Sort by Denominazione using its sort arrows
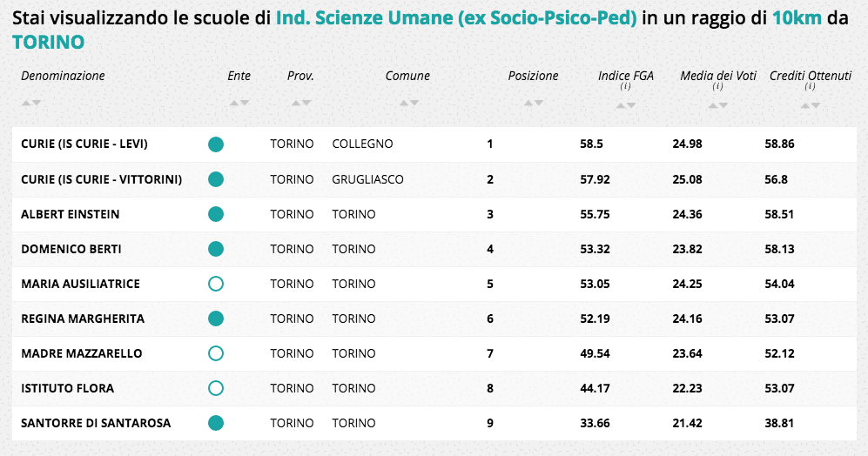The image size is (868, 456). [31, 104]
